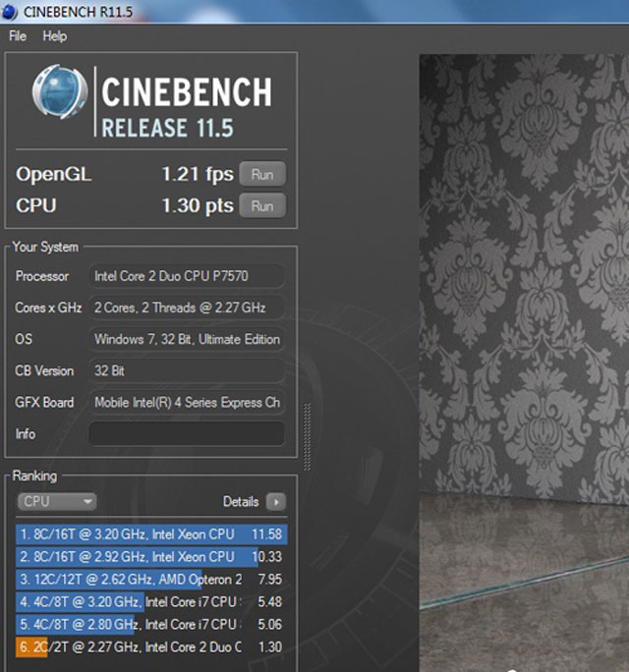Select ranking row 5 Core i7 2.80 GHz
Image resolution: width=629 pixels, height=672 pixels.
151,625
